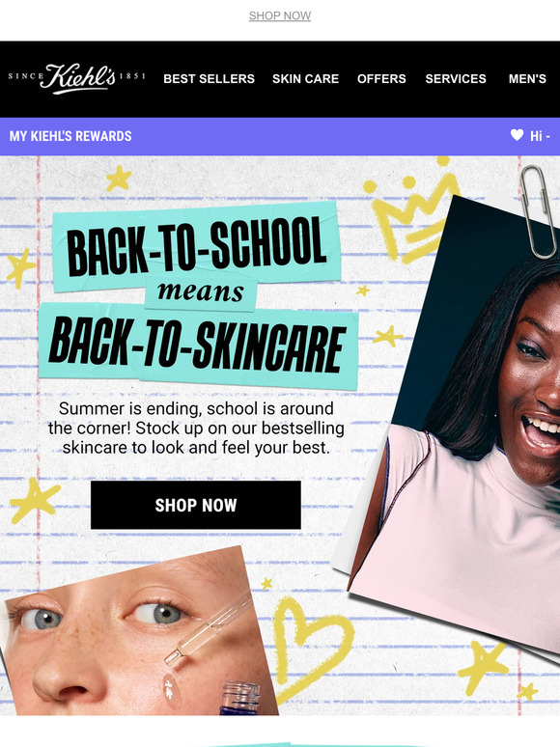
Task: Click the yellow star above Back-to-School
Action: 119,179
